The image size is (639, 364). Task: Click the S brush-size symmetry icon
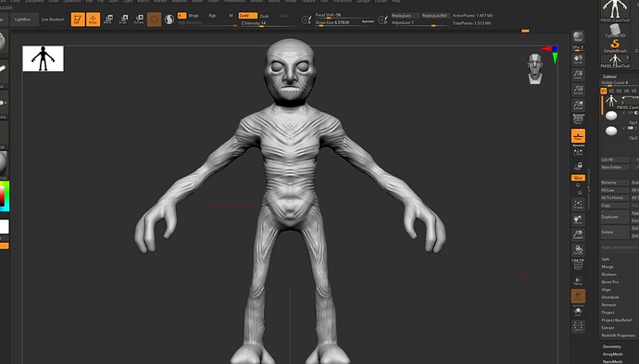307,19
